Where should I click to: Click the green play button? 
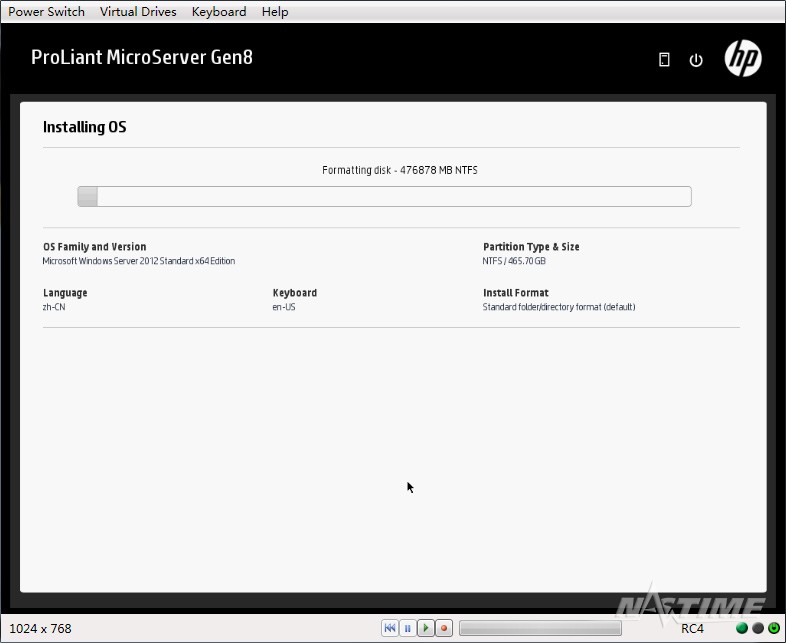click(x=426, y=627)
